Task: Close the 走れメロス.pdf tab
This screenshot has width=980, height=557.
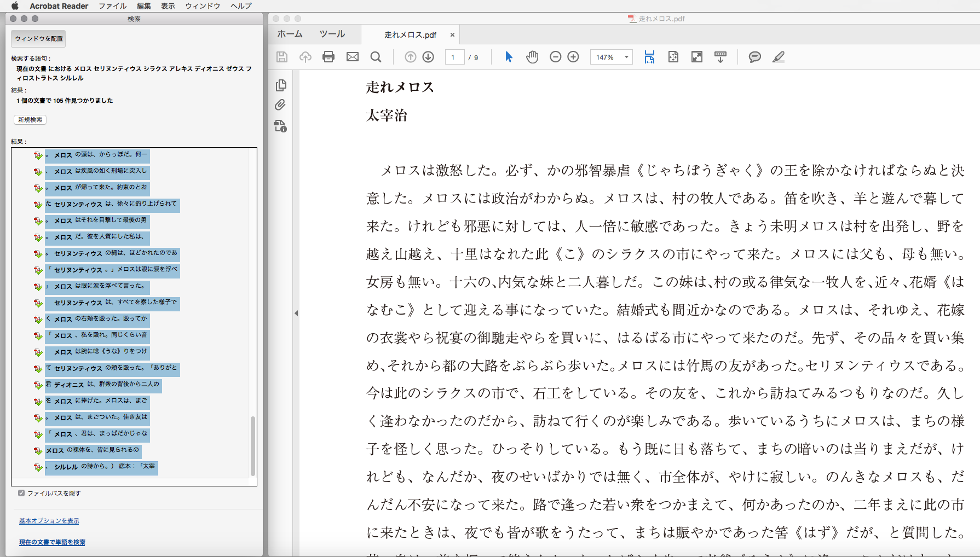Action: tap(452, 34)
